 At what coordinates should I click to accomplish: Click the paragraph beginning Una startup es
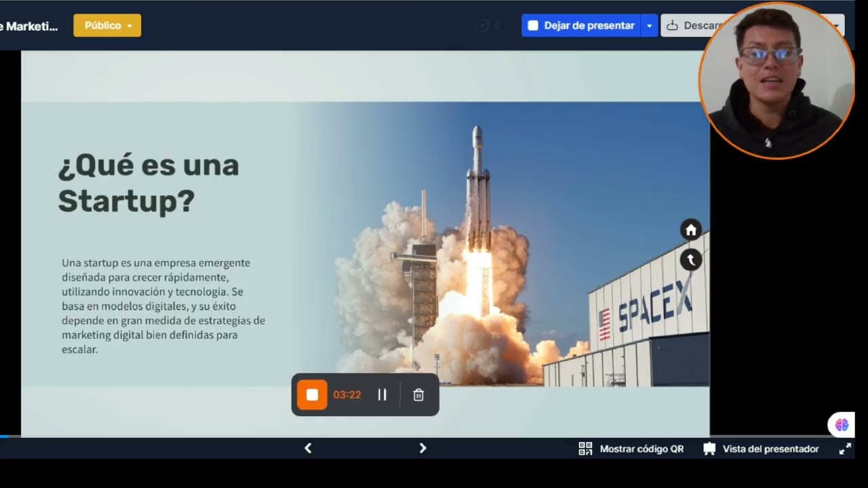tap(163, 306)
